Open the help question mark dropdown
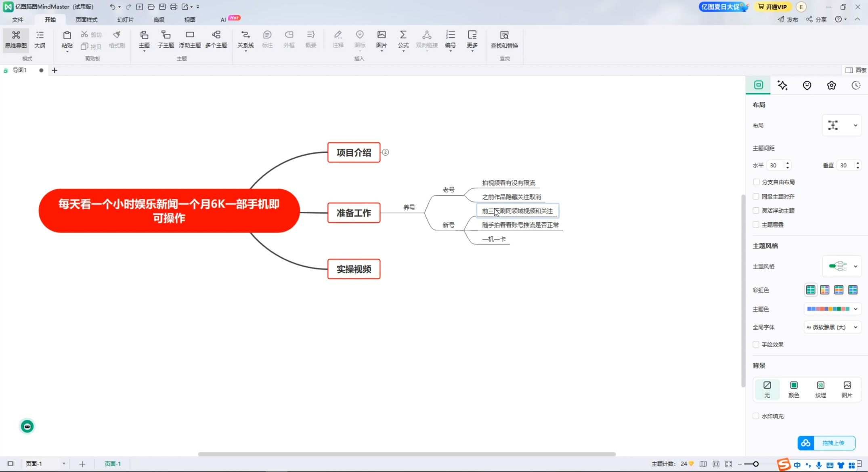Screen dimensions: 868x472 pyautogui.click(x=841, y=19)
